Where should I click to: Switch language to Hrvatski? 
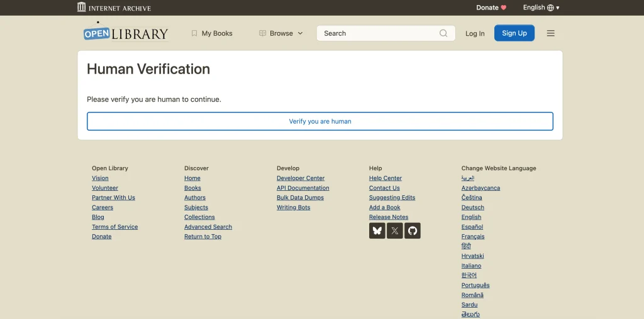coord(472,256)
